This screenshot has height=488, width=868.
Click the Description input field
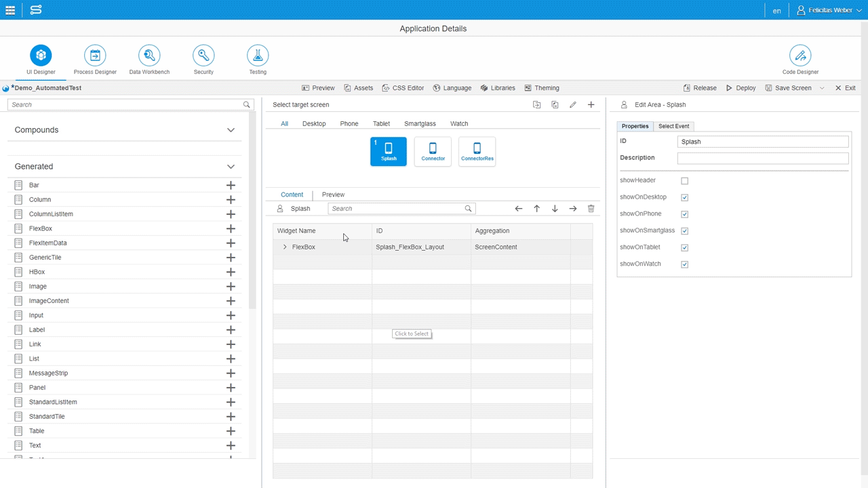[x=762, y=158]
